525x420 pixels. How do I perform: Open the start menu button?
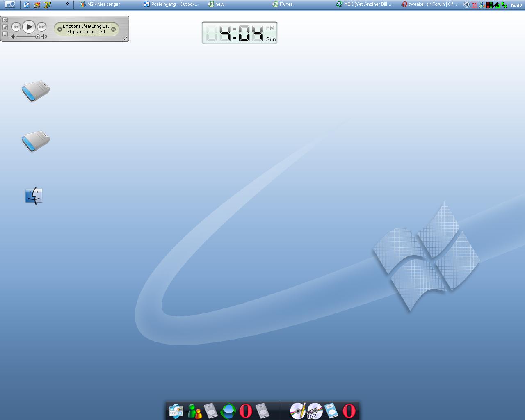[10, 5]
